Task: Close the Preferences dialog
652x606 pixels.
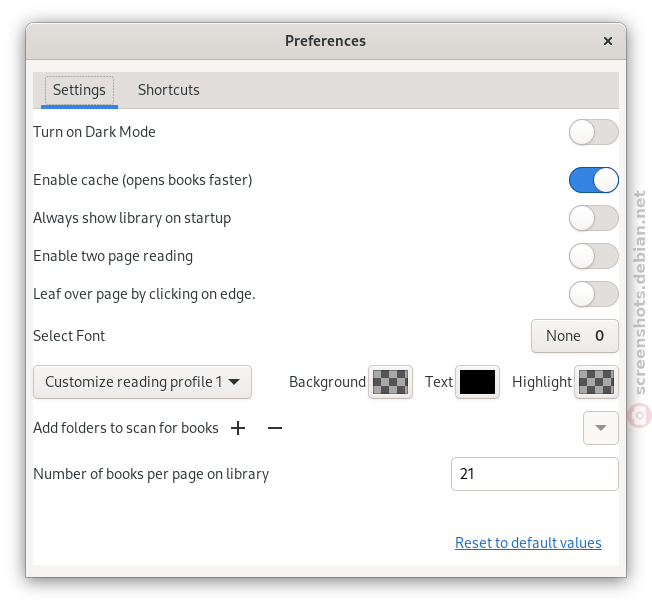Action: [x=608, y=41]
